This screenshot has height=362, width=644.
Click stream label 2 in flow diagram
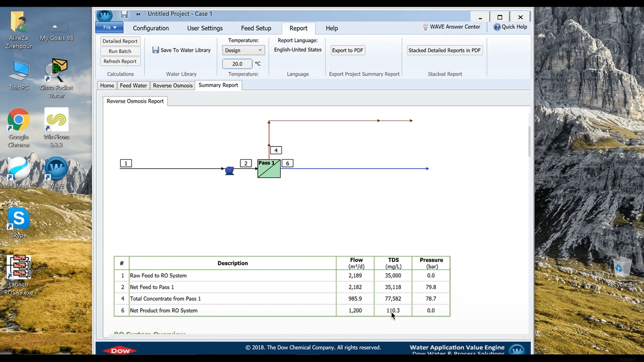[246, 163]
